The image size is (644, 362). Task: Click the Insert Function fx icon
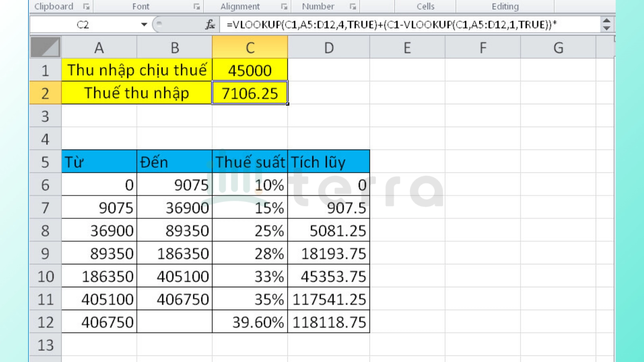click(x=210, y=25)
